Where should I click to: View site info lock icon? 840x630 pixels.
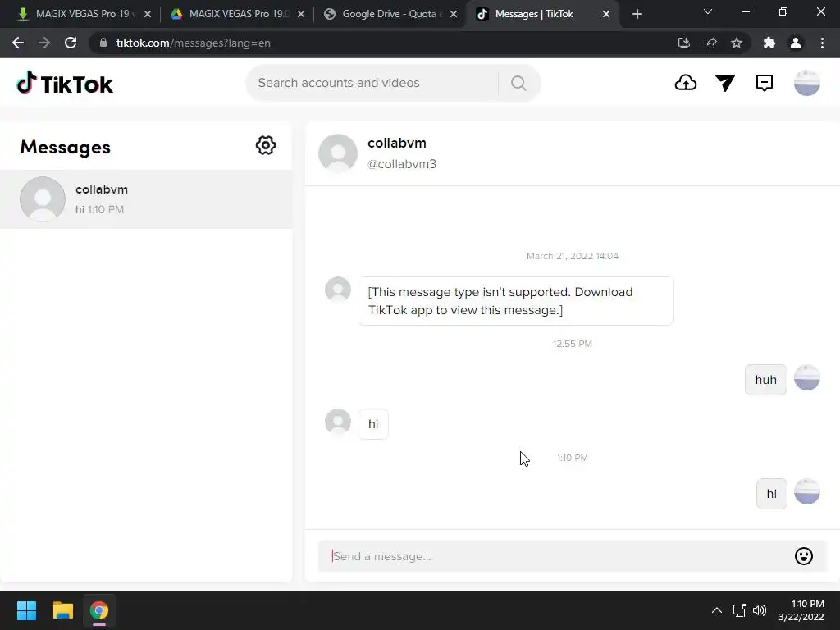pos(103,43)
